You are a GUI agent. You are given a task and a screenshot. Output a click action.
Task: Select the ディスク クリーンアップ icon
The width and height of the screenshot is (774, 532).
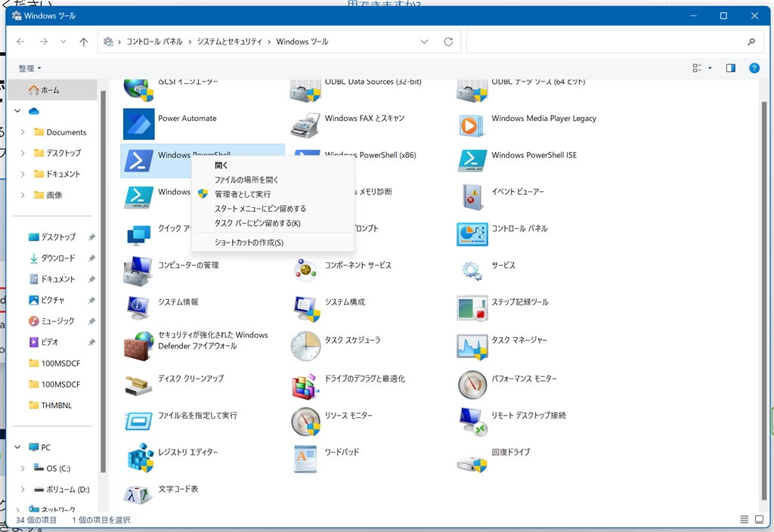[139, 385]
